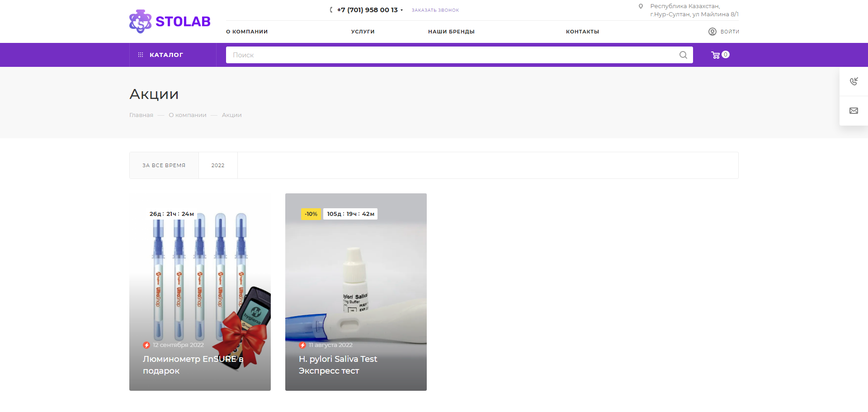Open the Услуги menu

363,32
